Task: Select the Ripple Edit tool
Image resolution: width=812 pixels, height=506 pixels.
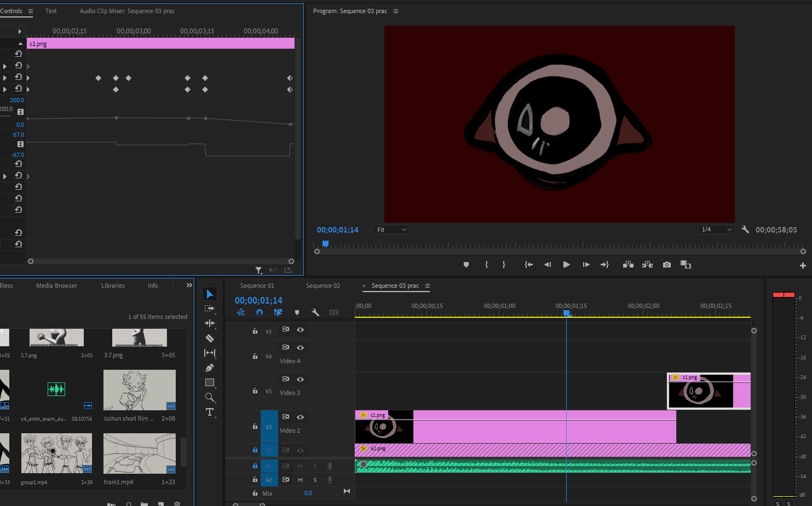Action: pos(210,323)
